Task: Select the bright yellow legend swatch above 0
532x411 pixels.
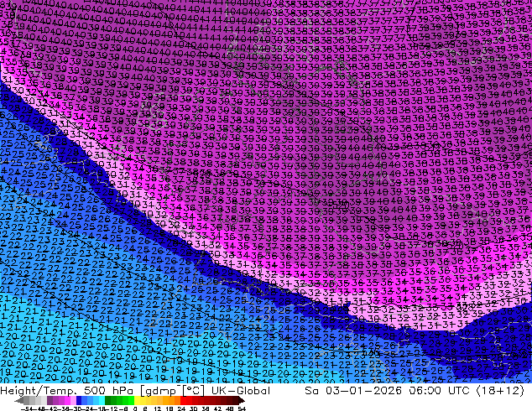Action: (x=137, y=400)
